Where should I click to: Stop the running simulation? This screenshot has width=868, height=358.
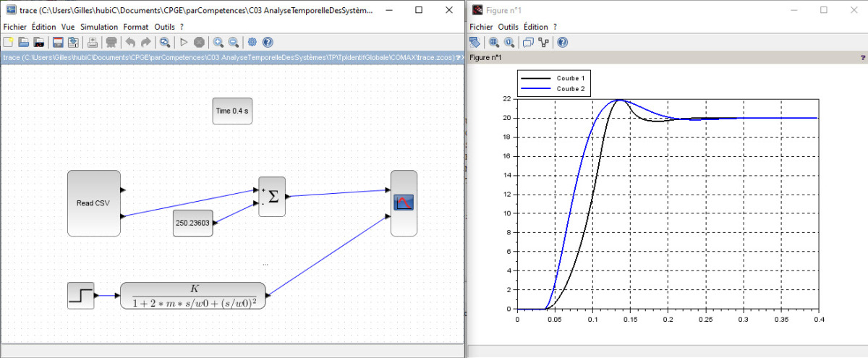(199, 43)
